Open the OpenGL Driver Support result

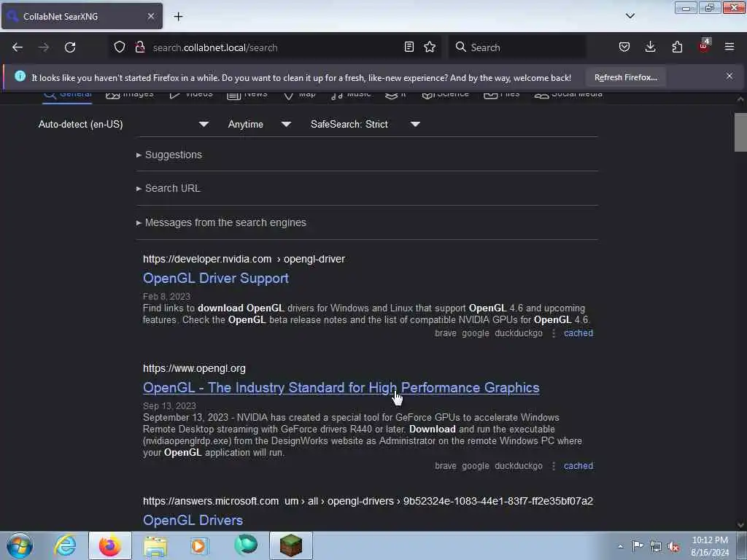tap(216, 278)
